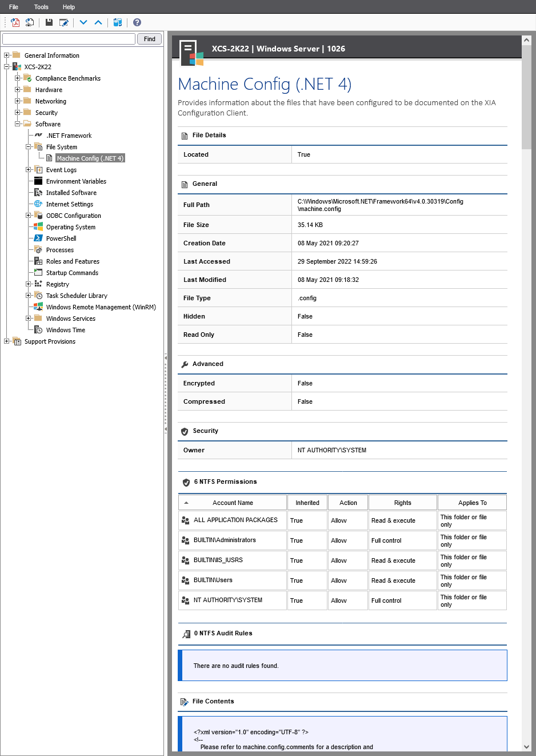Focus the search text field
The width and height of the screenshot is (536, 756).
click(69, 39)
